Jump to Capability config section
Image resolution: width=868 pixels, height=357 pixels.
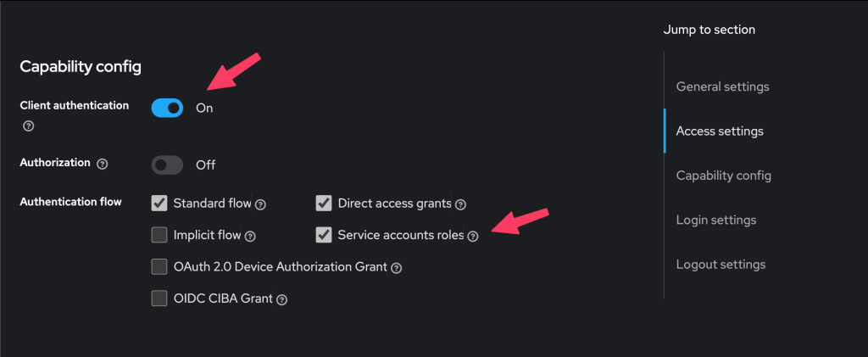tap(723, 176)
